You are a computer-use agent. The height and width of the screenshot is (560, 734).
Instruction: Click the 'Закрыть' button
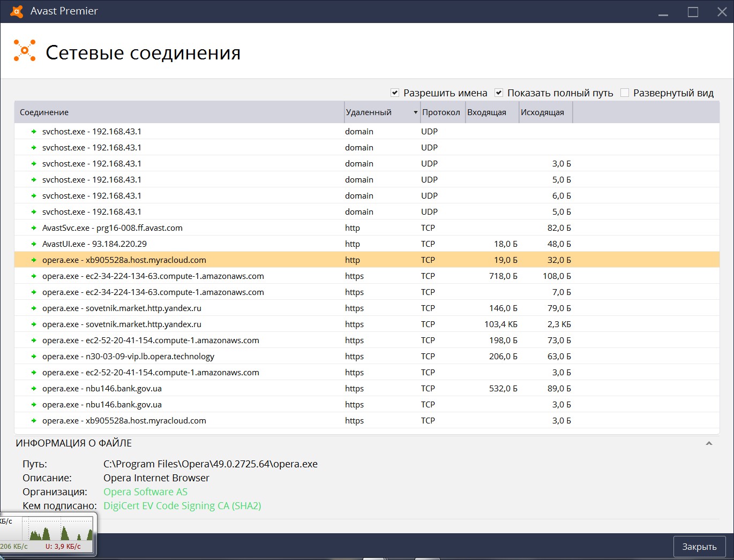tap(699, 547)
